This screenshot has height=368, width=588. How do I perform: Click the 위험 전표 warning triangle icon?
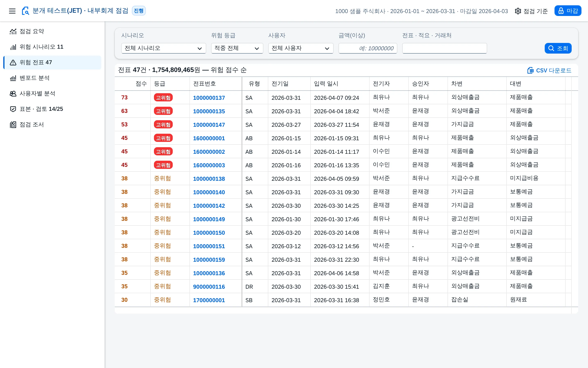(13, 63)
